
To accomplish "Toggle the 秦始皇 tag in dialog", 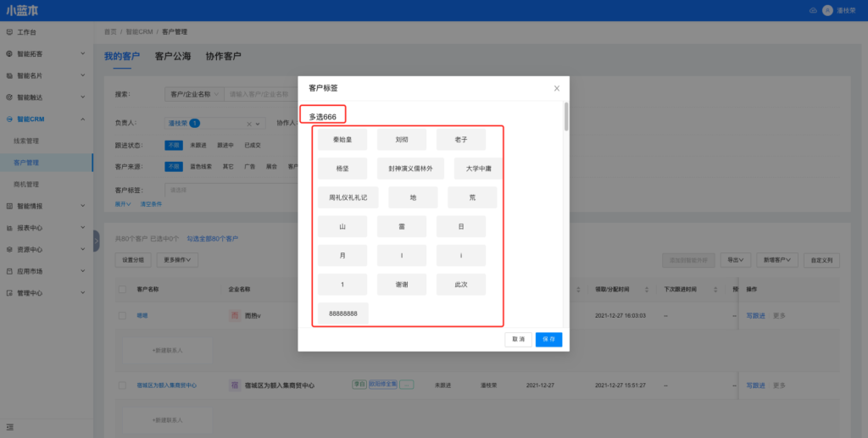I will pos(342,140).
